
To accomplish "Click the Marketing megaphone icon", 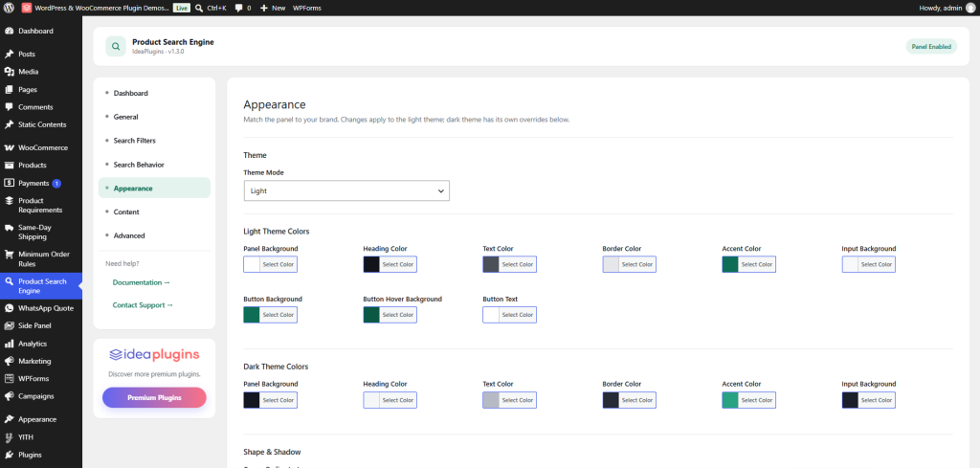I will click(9, 361).
